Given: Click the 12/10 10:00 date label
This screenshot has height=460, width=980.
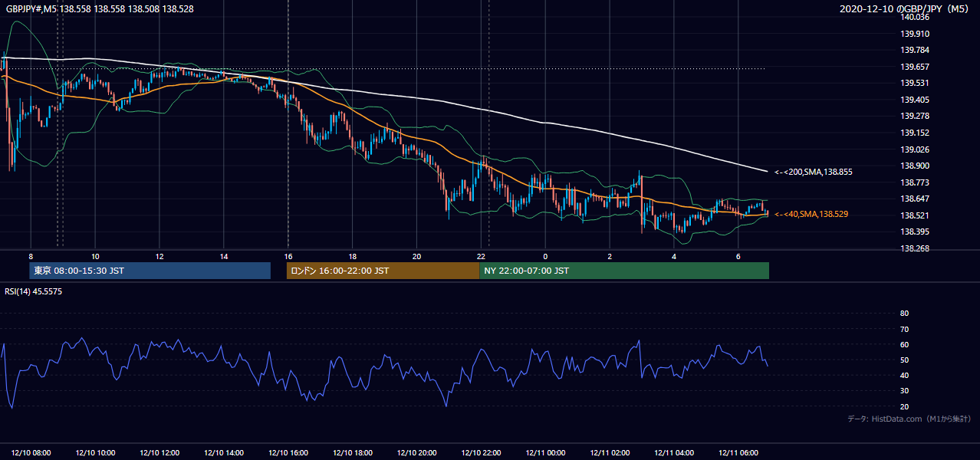Looking at the screenshot, I should pos(96,453).
